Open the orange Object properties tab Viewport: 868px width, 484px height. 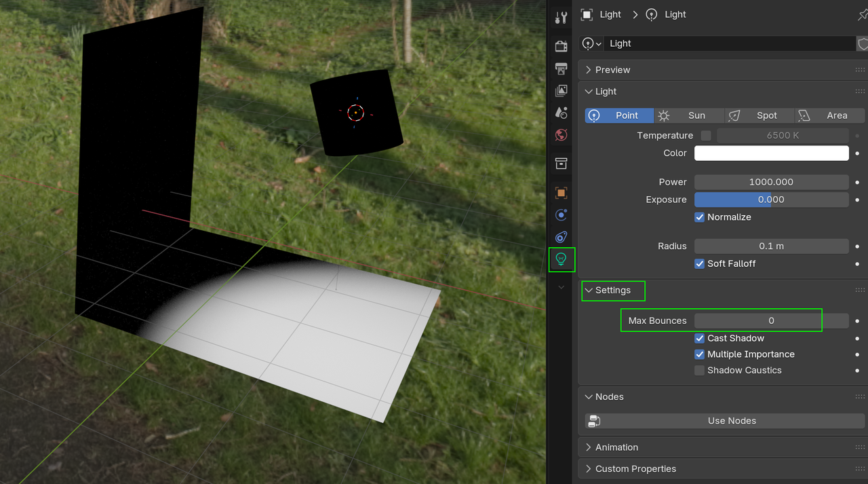(561, 193)
